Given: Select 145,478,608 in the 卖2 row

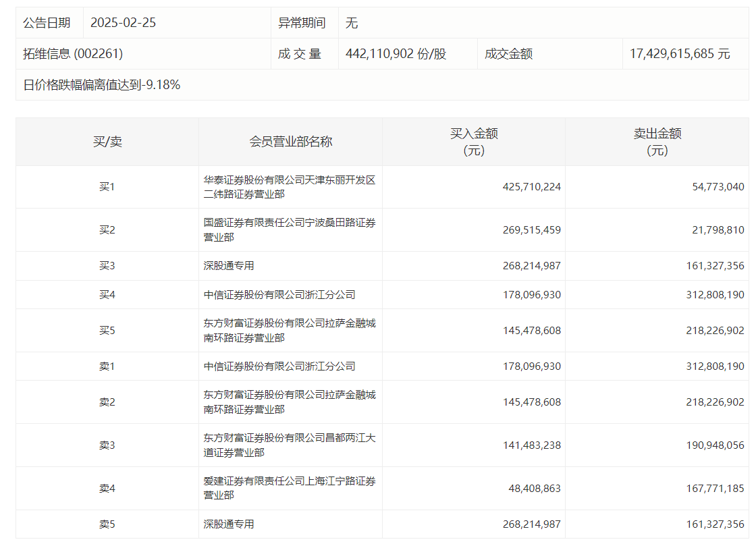Looking at the screenshot, I should click(x=532, y=402).
